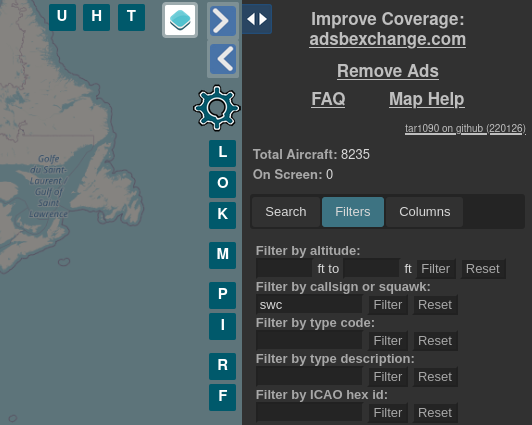Open the map layers selector icon
Image resolution: width=532 pixels, height=425 pixels.
click(180, 20)
